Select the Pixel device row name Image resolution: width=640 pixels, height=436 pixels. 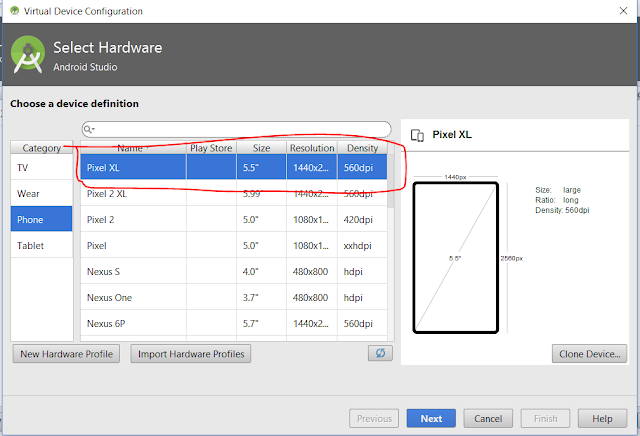(96, 245)
